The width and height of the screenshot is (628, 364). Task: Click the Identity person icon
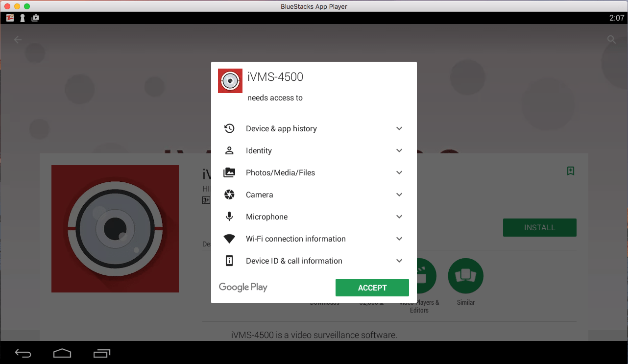[x=229, y=150]
